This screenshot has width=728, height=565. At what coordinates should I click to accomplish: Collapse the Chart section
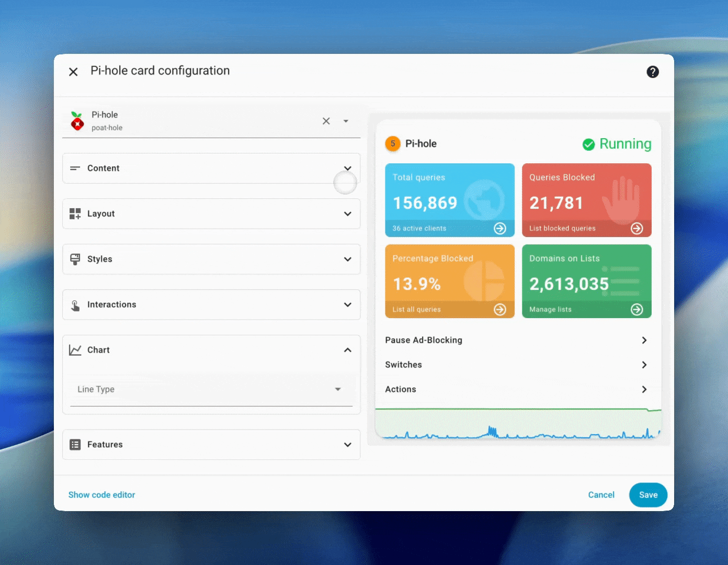click(347, 349)
